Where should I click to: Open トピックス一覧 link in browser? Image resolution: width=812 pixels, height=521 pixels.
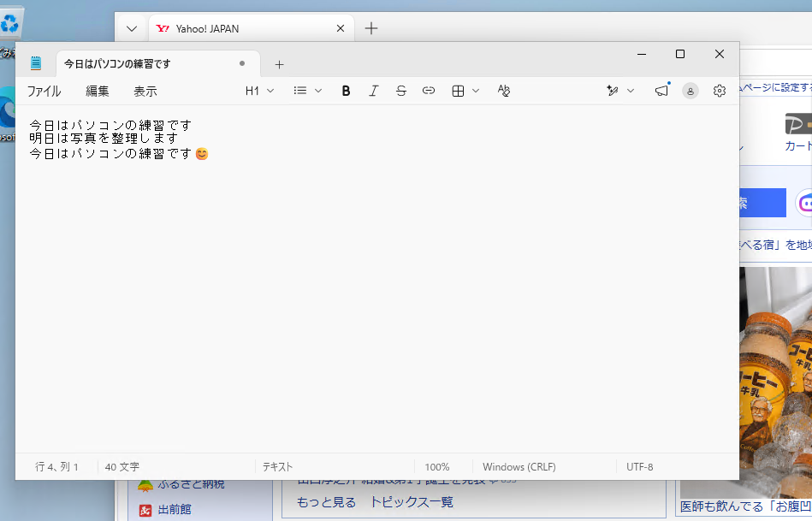(412, 502)
